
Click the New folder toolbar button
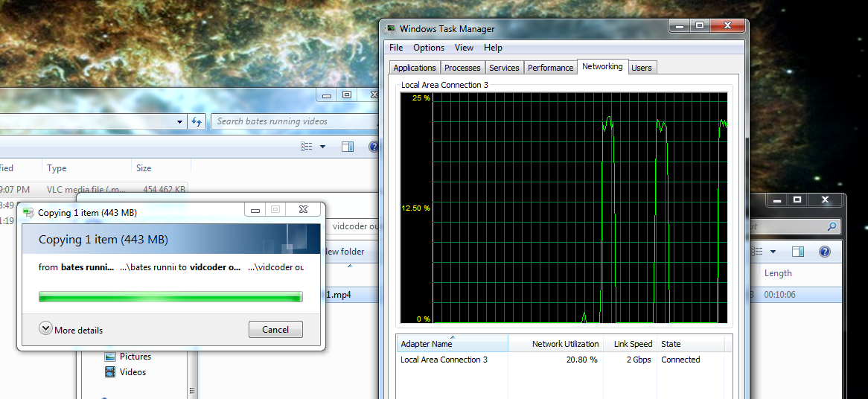pyautogui.click(x=343, y=252)
